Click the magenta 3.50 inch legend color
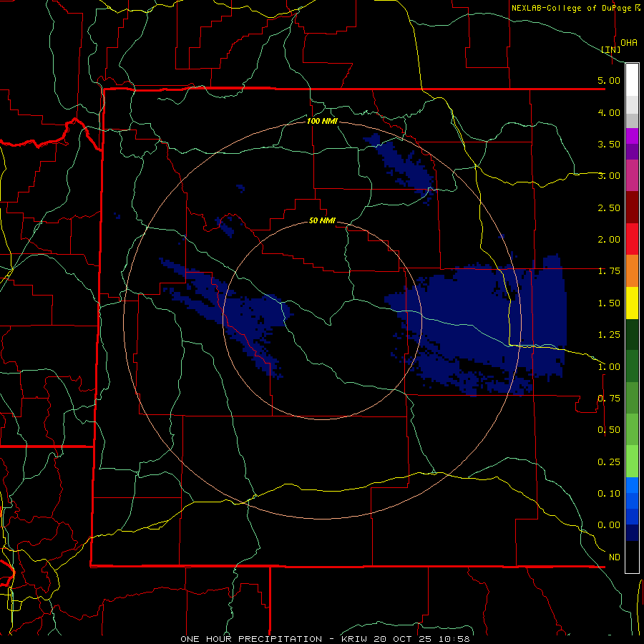Viewport: 644px width, 644px height. [632, 136]
